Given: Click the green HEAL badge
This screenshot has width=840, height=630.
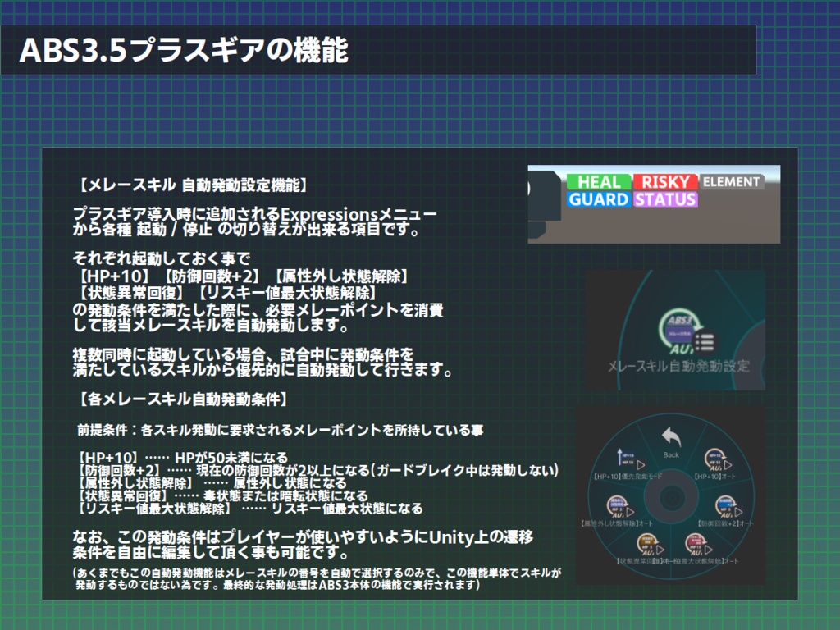Looking at the screenshot, I should [599, 181].
